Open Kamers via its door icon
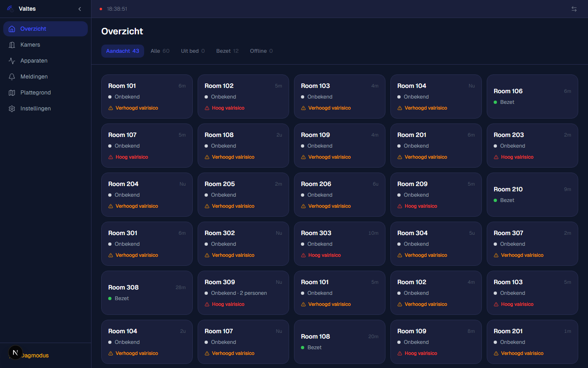This screenshot has height=368, width=588. pos(12,45)
